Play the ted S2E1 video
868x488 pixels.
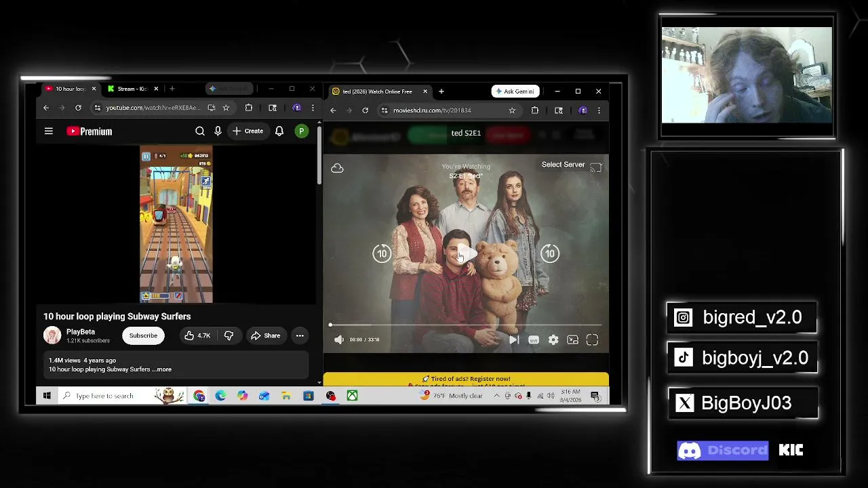(466, 253)
